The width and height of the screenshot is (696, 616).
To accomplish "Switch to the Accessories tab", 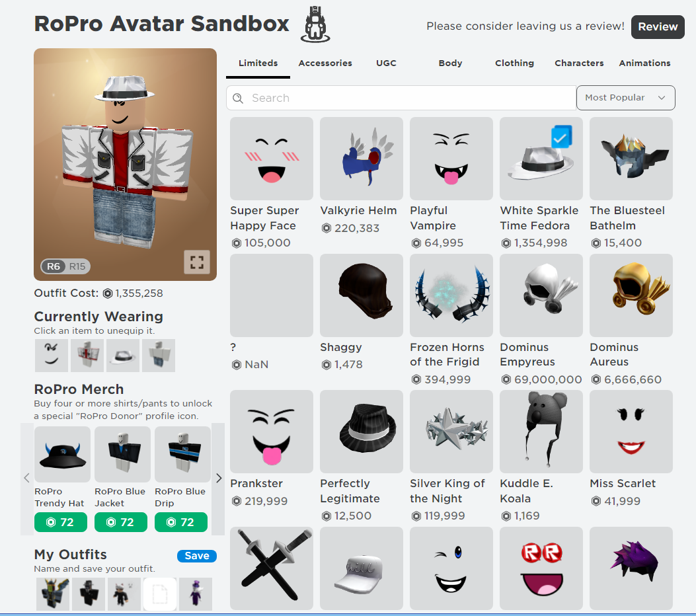I will pos(325,63).
